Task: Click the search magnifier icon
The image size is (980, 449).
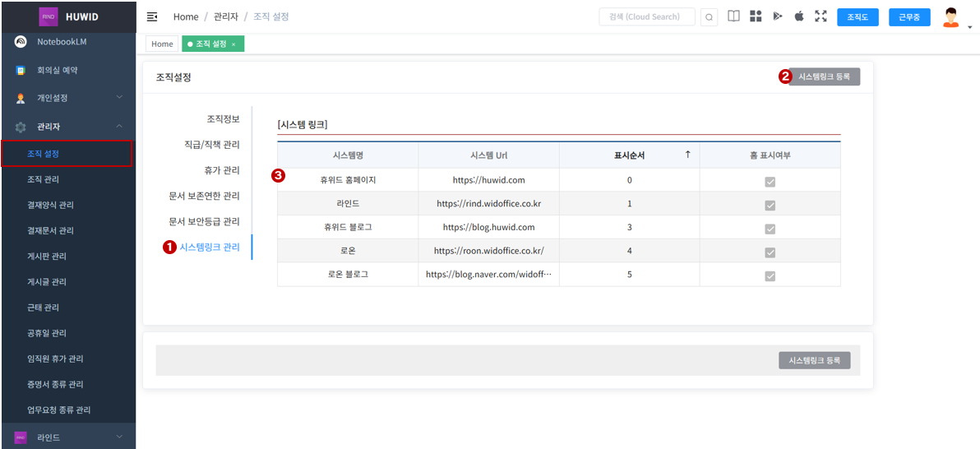Action: pyautogui.click(x=709, y=17)
